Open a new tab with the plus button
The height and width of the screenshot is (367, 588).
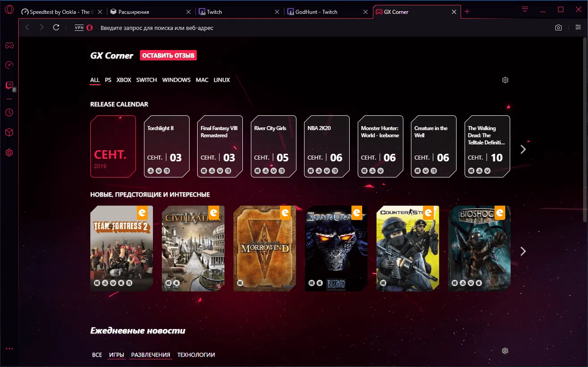(x=467, y=12)
